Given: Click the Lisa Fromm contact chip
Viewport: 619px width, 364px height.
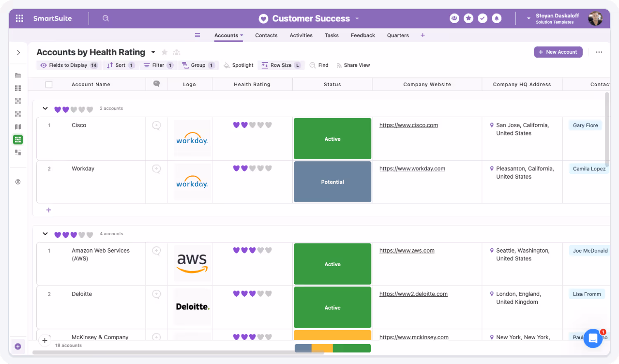Looking at the screenshot, I should tap(587, 294).
